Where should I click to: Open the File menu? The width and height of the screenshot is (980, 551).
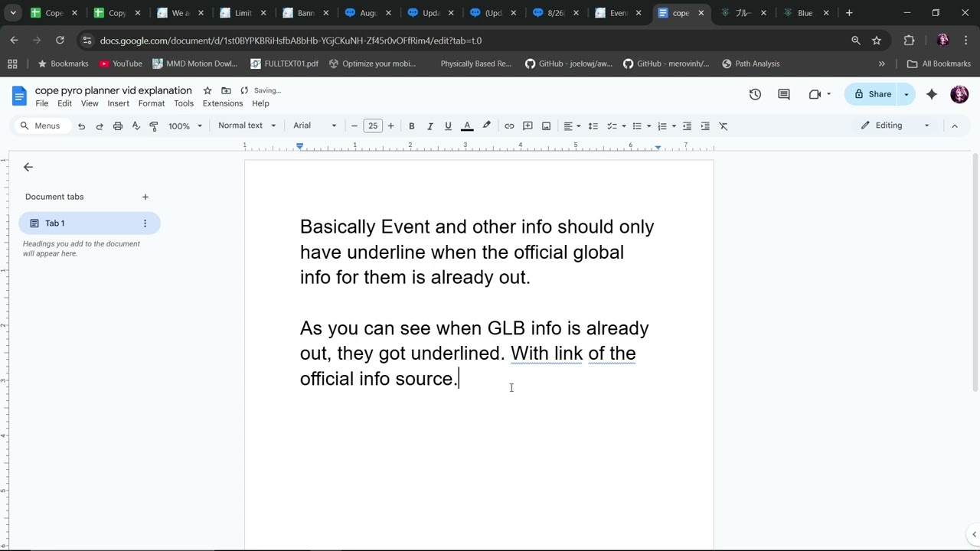(42, 103)
